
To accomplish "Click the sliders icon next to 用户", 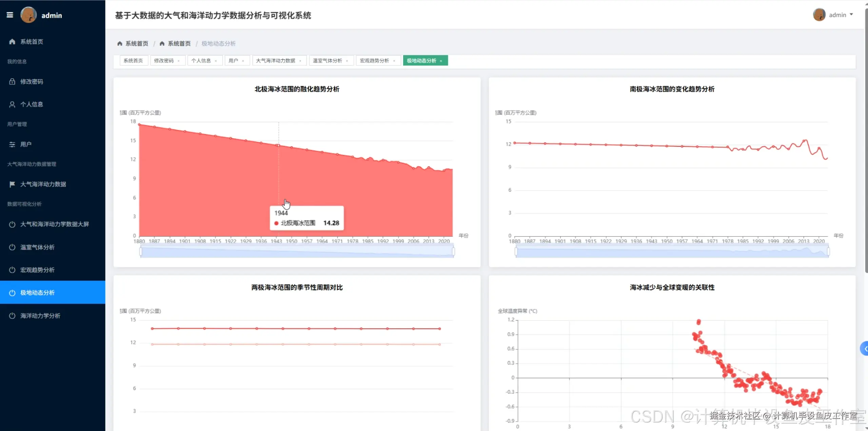I will coord(12,144).
